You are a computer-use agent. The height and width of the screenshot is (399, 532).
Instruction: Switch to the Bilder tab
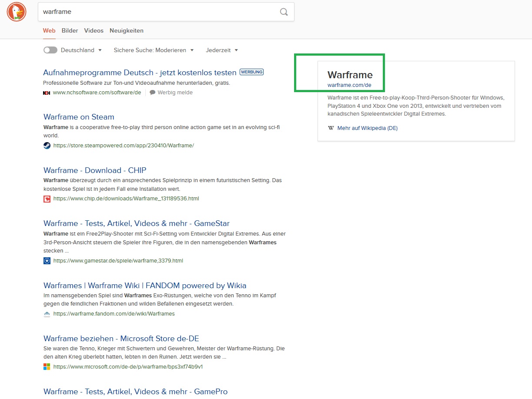point(70,30)
